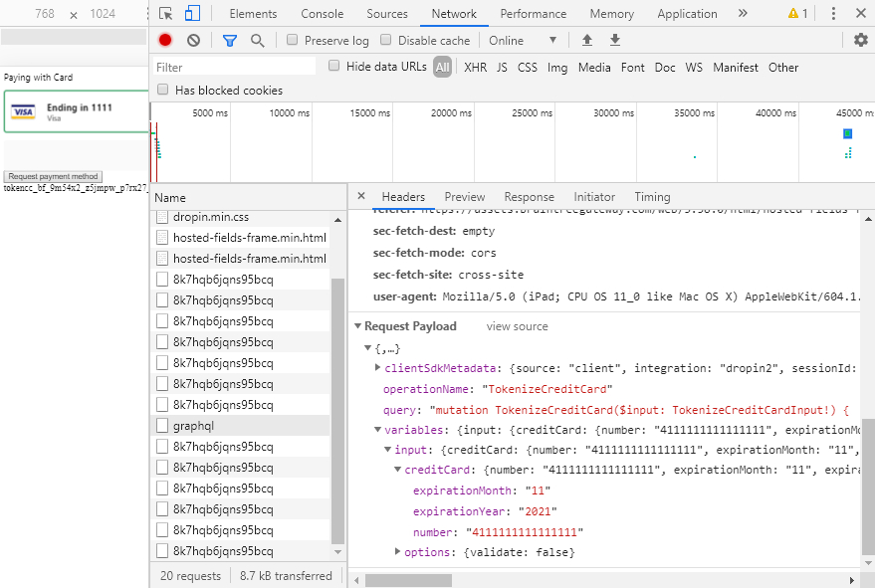Check the Disable cache option

pyautogui.click(x=385, y=41)
